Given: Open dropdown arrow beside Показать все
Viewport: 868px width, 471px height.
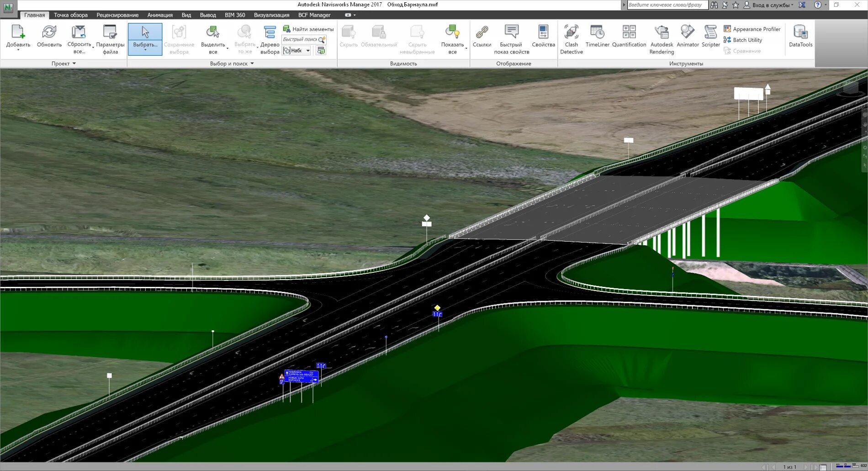Looking at the screenshot, I should click(x=466, y=48).
